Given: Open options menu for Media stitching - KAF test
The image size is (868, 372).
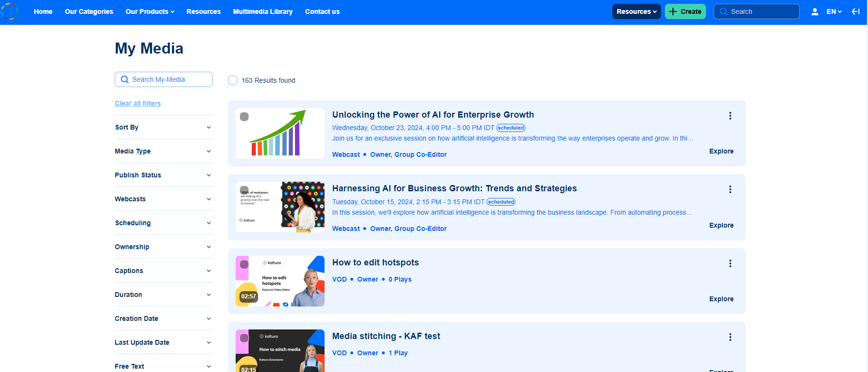Looking at the screenshot, I should tap(730, 337).
